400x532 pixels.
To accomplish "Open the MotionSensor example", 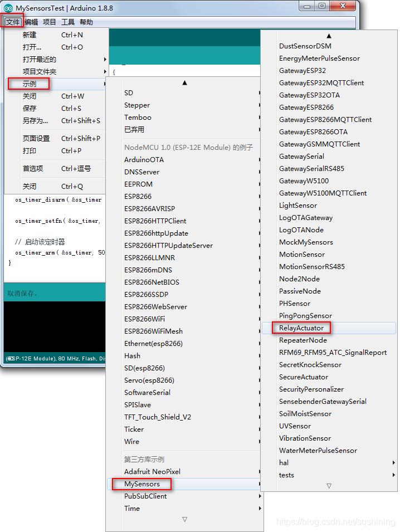I will (329, 255).
